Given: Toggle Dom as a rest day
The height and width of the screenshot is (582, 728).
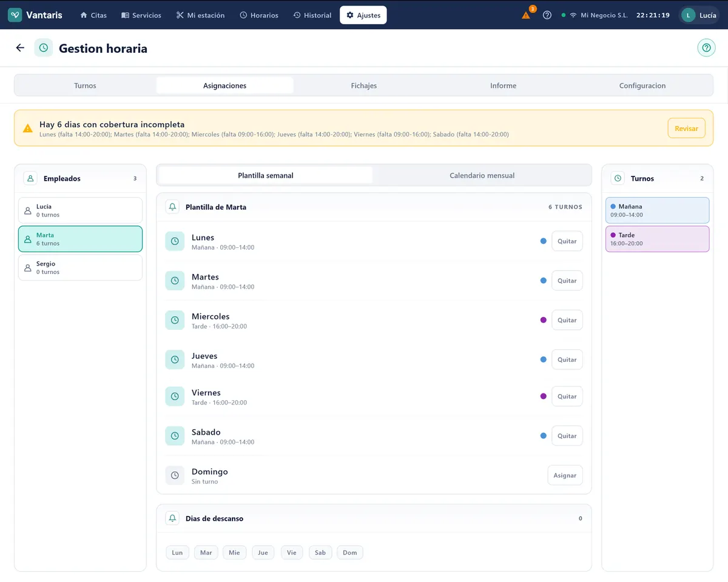Looking at the screenshot, I should coord(350,552).
